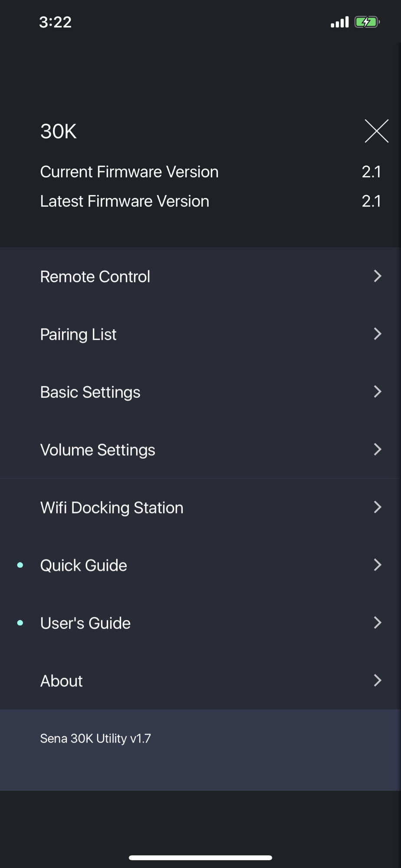This screenshot has height=868, width=401.
Task: Click the Wifi Docking Station chevron
Action: pyautogui.click(x=378, y=507)
